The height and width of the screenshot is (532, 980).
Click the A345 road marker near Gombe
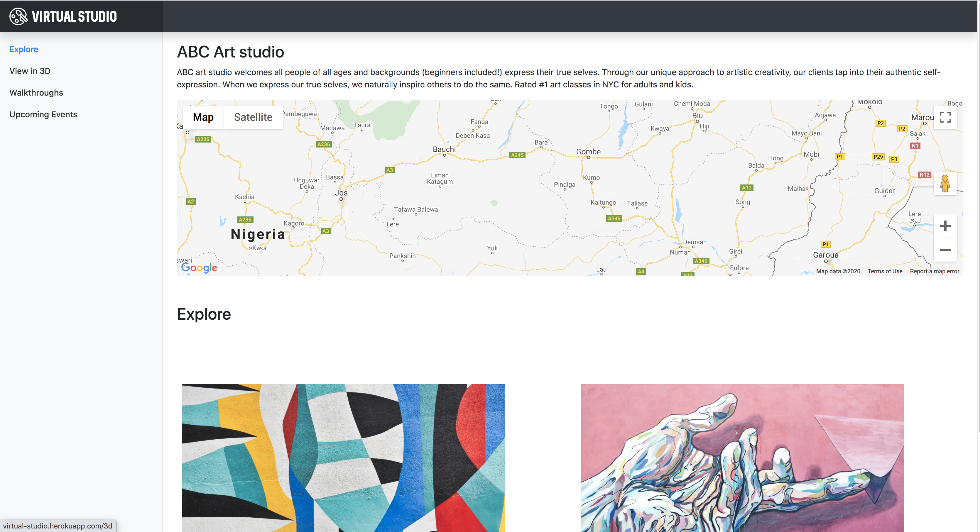coord(517,155)
